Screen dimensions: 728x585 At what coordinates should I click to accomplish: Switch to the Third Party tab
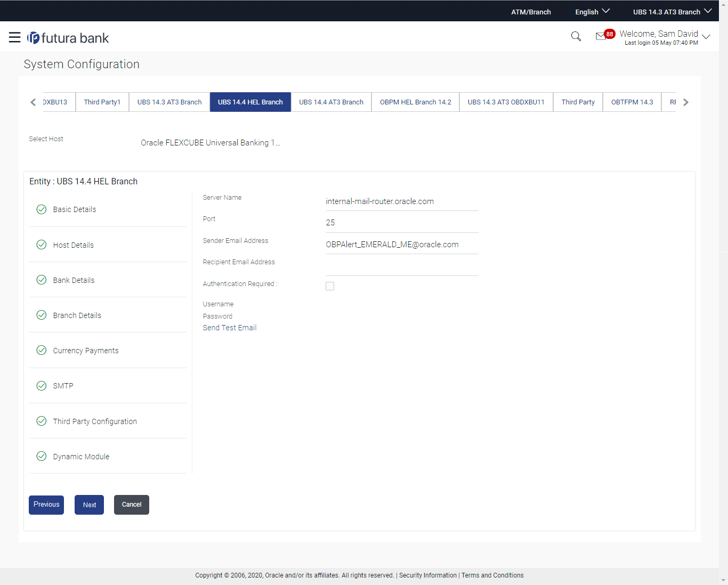[x=578, y=102]
